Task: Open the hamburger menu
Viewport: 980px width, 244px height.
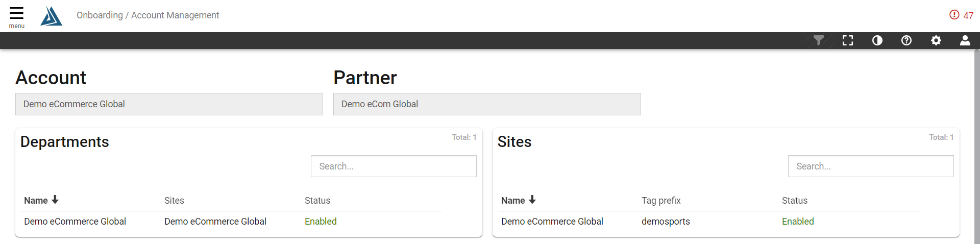Action: 16,17
